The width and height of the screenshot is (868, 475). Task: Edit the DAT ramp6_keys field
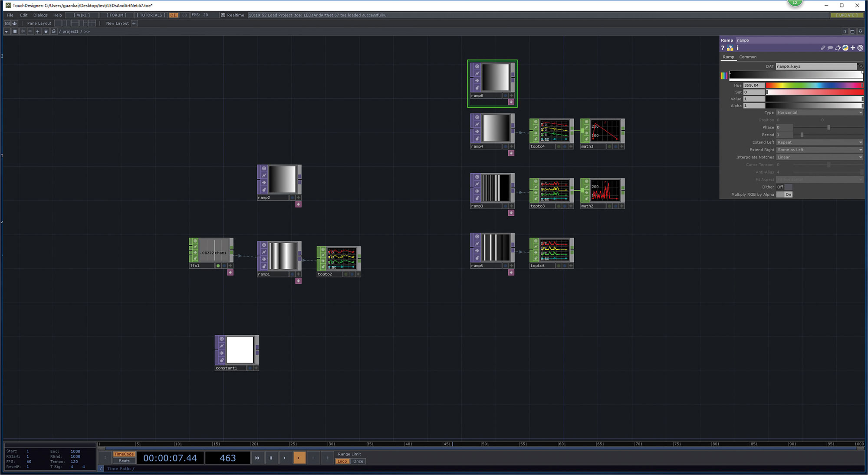tap(816, 66)
